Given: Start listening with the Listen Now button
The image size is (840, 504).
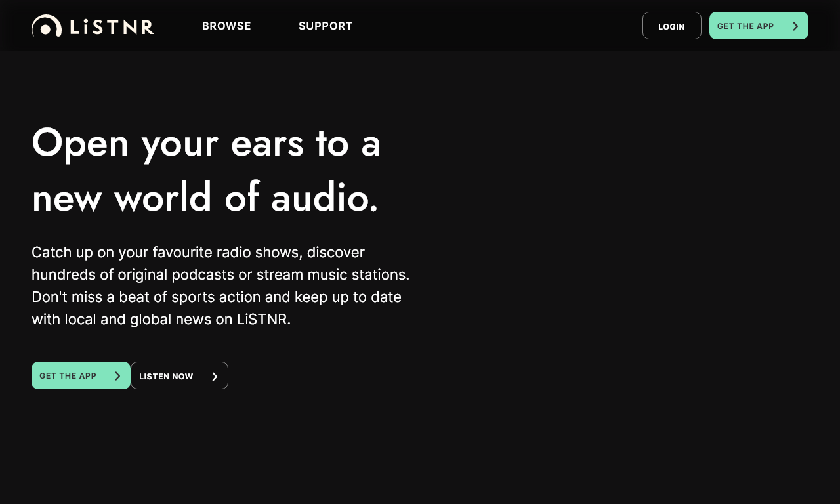Looking at the screenshot, I should [179, 375].
